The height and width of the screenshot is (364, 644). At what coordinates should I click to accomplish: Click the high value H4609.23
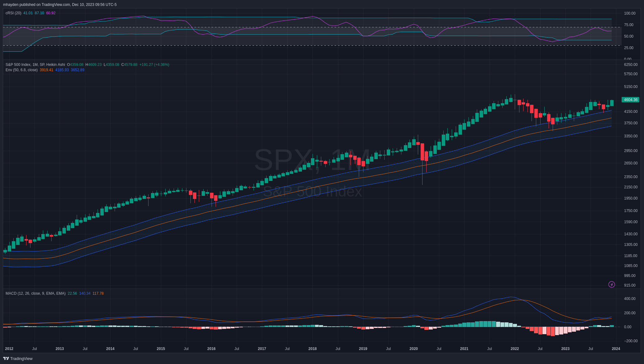(x=94, y=65)
